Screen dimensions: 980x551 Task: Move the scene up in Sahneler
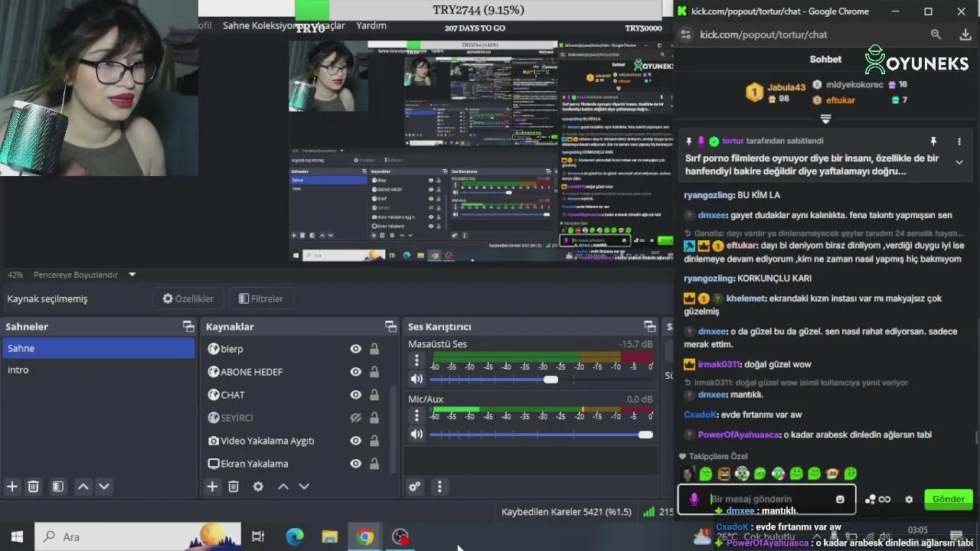[83, 486]
